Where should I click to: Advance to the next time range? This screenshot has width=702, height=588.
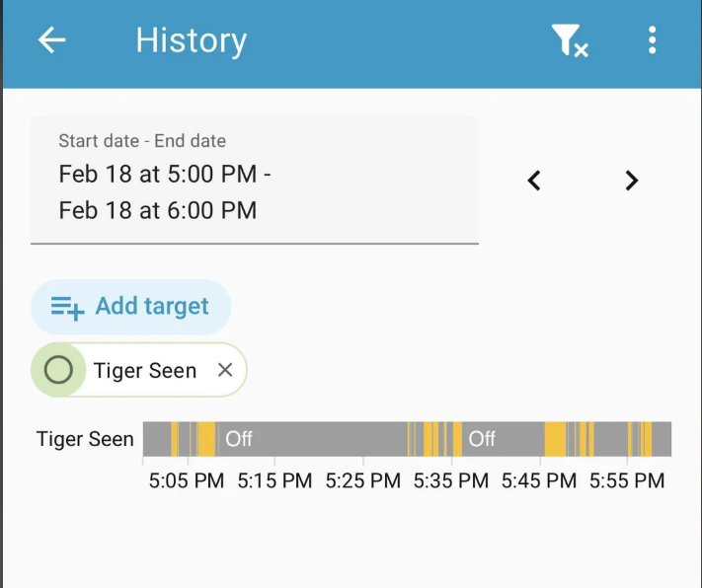(x=632, y=181)
